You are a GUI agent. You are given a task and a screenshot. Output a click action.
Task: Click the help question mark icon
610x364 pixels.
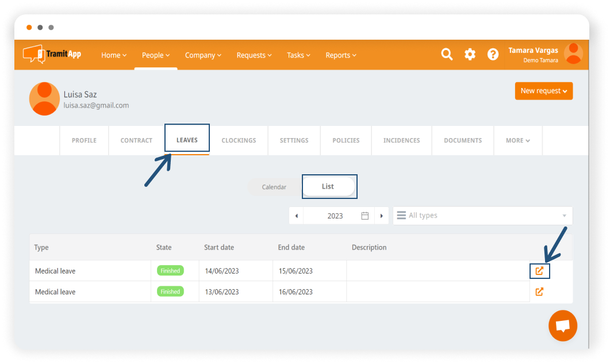click(x=493, y=55)
